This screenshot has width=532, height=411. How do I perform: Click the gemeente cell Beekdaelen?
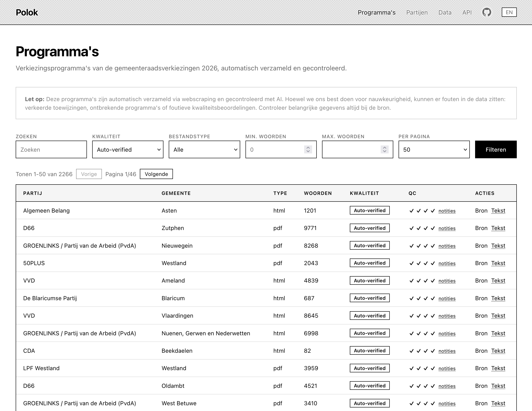tap(177, 351)
